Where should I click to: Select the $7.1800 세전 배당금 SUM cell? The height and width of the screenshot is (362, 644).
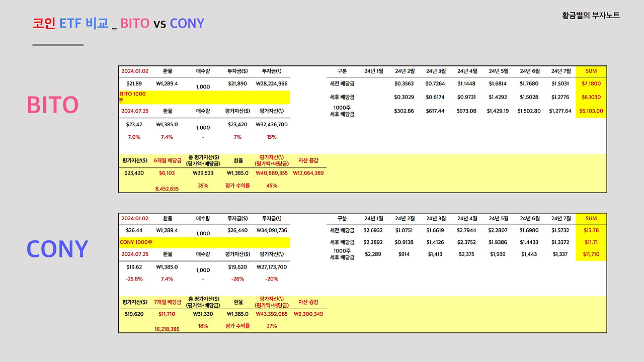click(591, 84)
